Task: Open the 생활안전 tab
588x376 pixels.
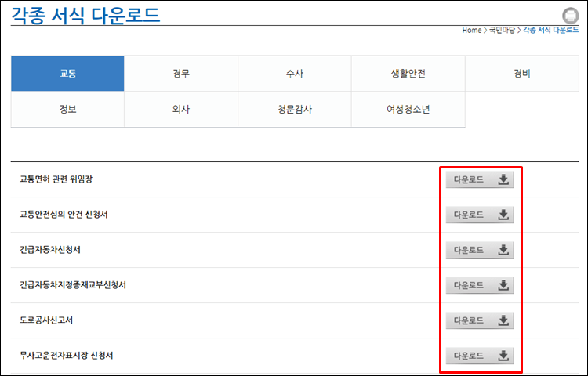Action: pyautogui.click(x=408, y=74)
